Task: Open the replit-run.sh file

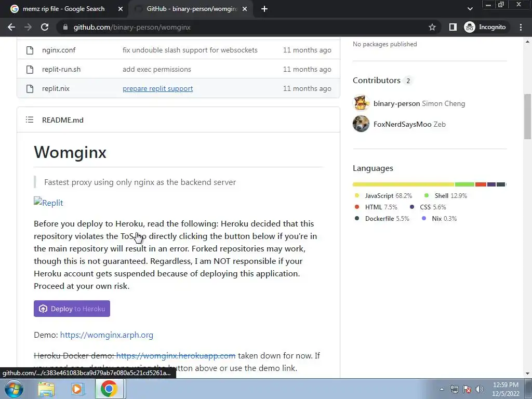Action: 61,69
